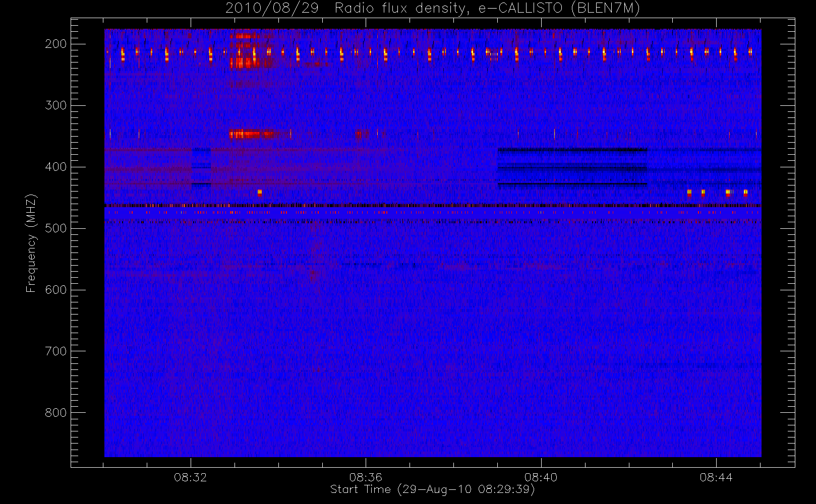Click the 08:40 time tick label
This screenshot has width=816, height=504.
click(541, 477)
